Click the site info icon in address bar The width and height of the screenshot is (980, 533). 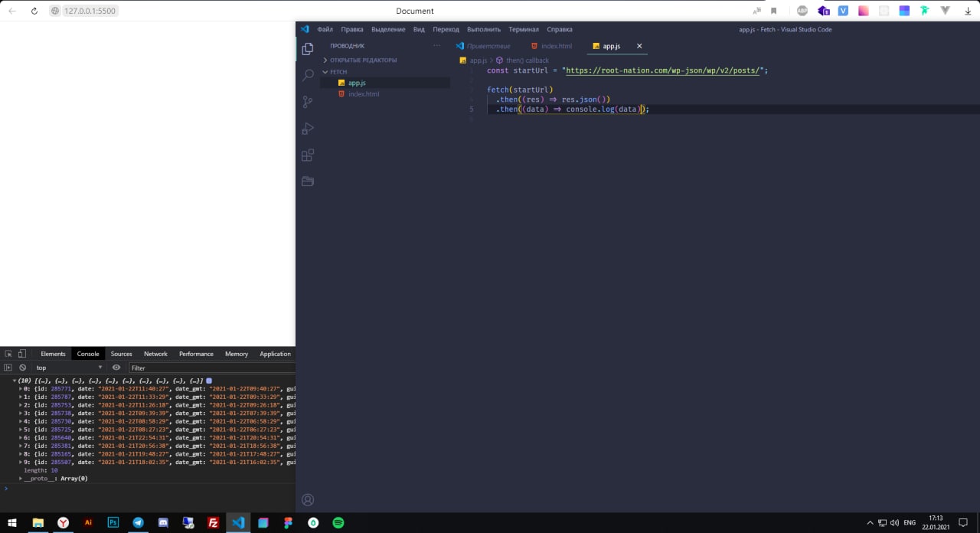[x=56, y=11]
